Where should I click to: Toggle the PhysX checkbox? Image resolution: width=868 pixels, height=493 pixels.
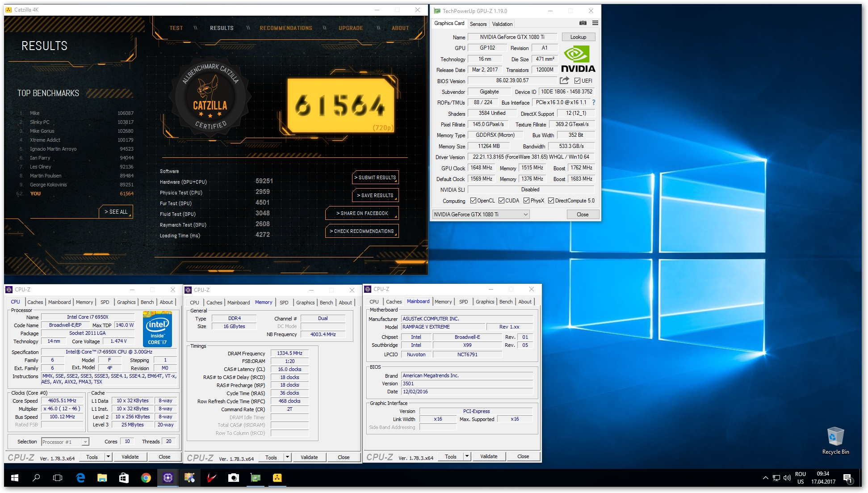(x=526, y=201)
